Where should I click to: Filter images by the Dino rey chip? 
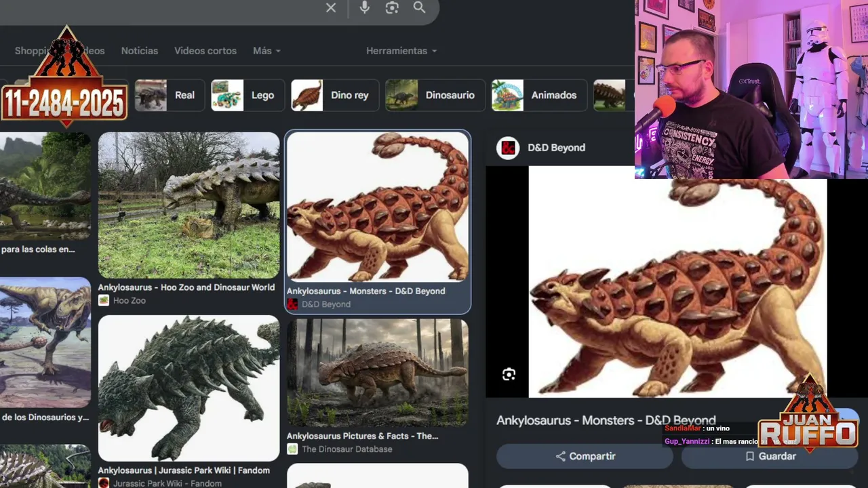pos(335,96)
